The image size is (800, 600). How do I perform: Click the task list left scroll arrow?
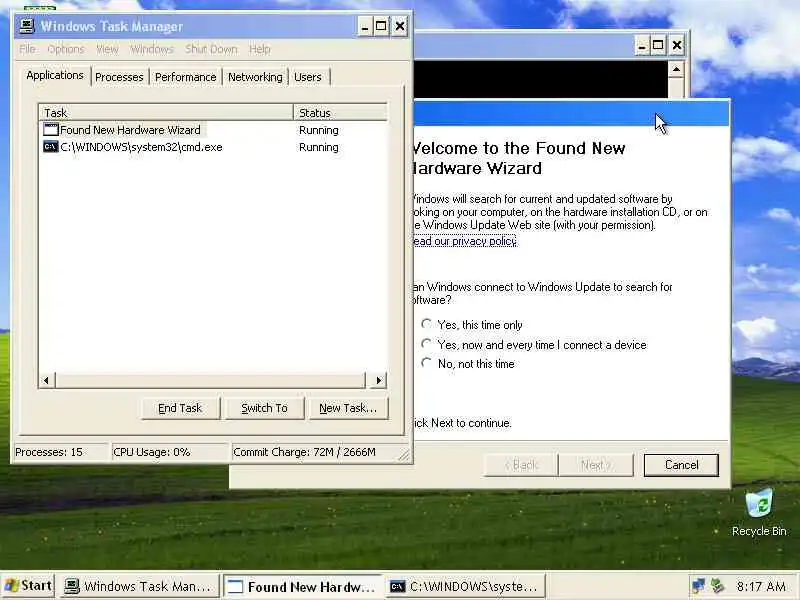(47, 380)
